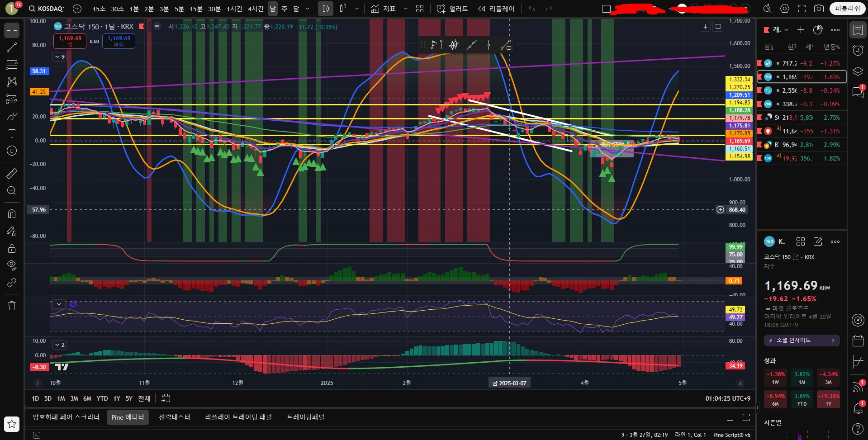Open watchlist more options menu
Image resolution: width=868 pixels, height=440 pixels.
pos(835,30)
